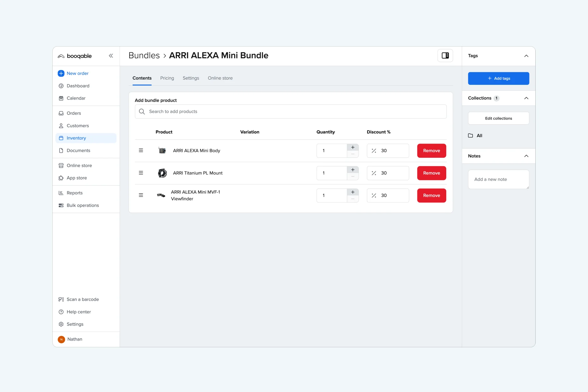Viewport: 588px width, 392px height.
Task: Open Documents section
Action: click(78, 151)
